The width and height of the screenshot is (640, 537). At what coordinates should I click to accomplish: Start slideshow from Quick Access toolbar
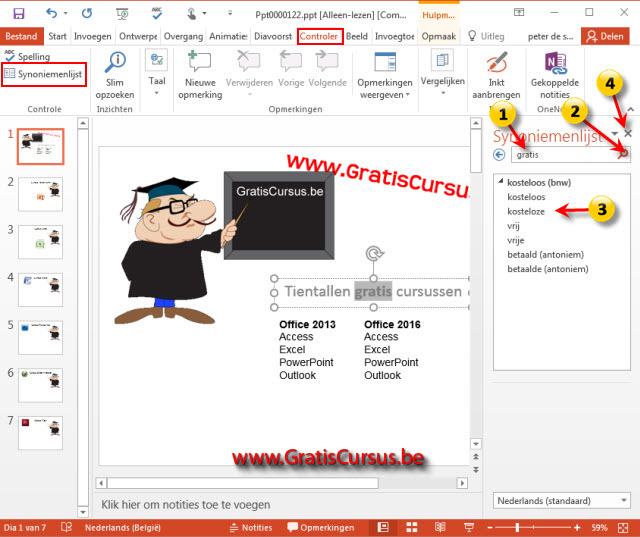pos(122,14)
